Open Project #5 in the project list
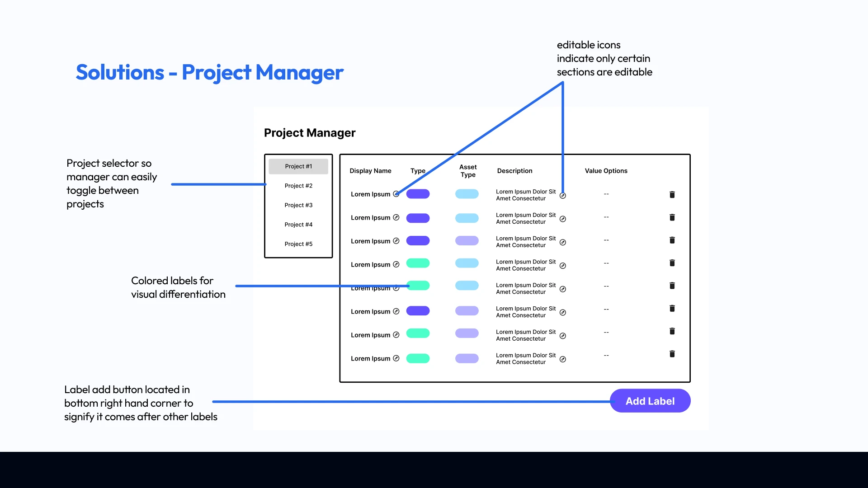 click(x=298, y=244)
